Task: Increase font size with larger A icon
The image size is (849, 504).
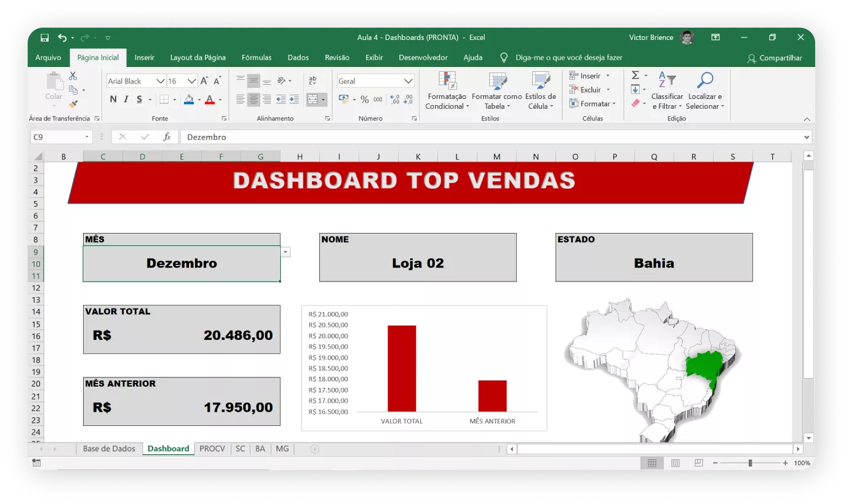Action: 204,81
